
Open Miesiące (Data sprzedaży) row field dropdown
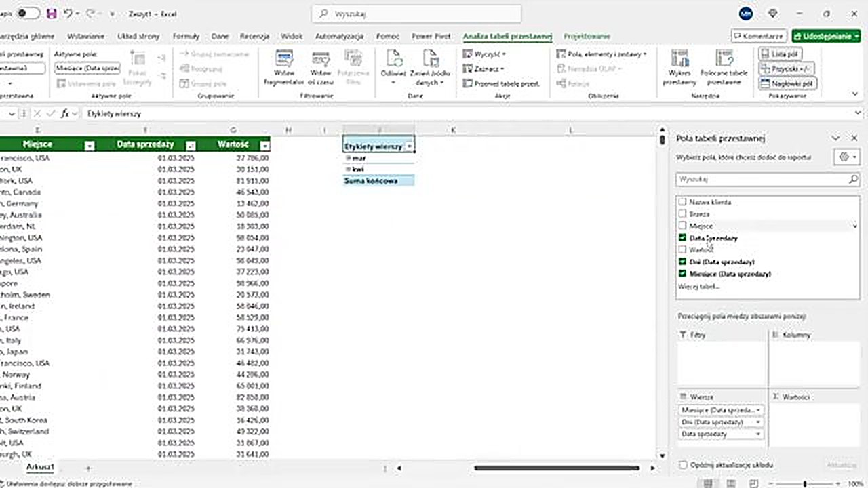tap(757, 410)
